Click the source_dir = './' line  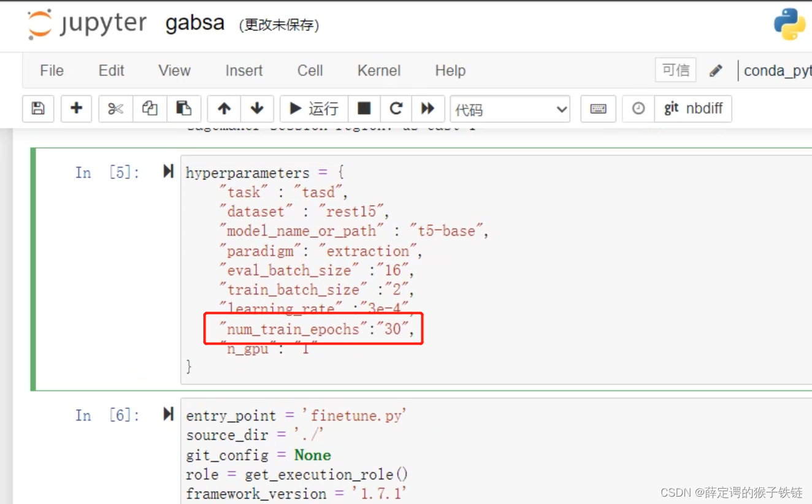(x=255, y=435)
